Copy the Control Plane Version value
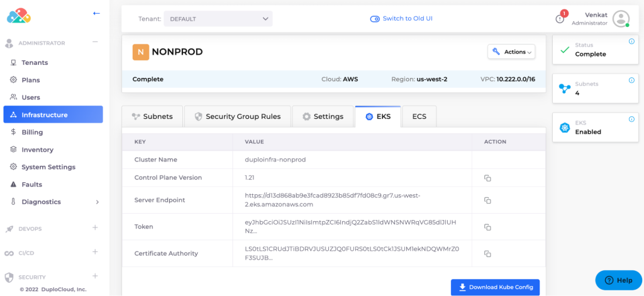 pos(487,178)
